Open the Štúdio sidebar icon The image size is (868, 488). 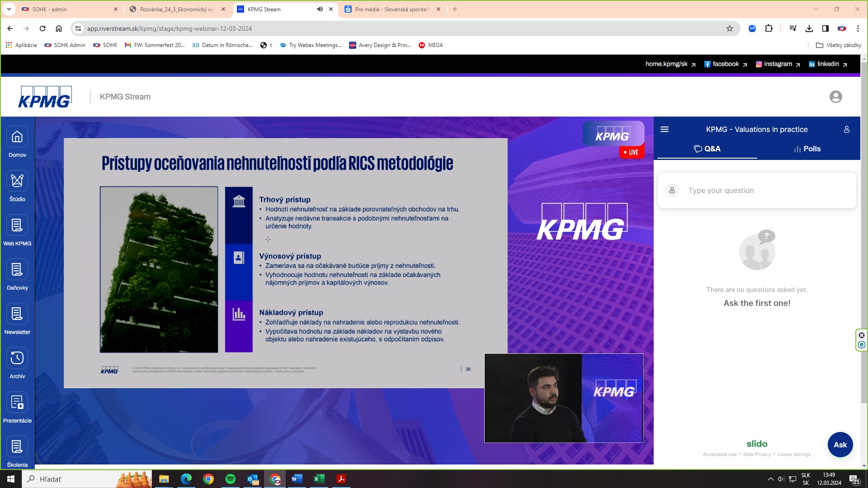click(x=17, y=181)
